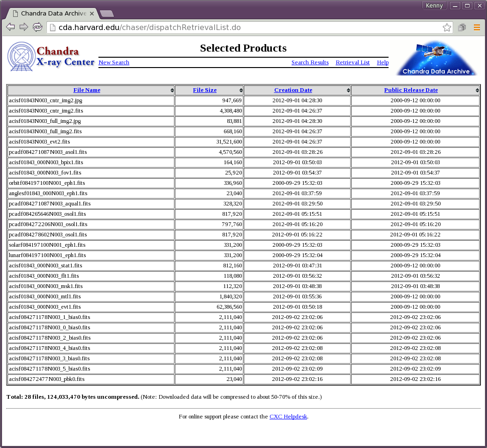Select acisf01843_000N003_bpix1.fits file name

tap(46, 162)
